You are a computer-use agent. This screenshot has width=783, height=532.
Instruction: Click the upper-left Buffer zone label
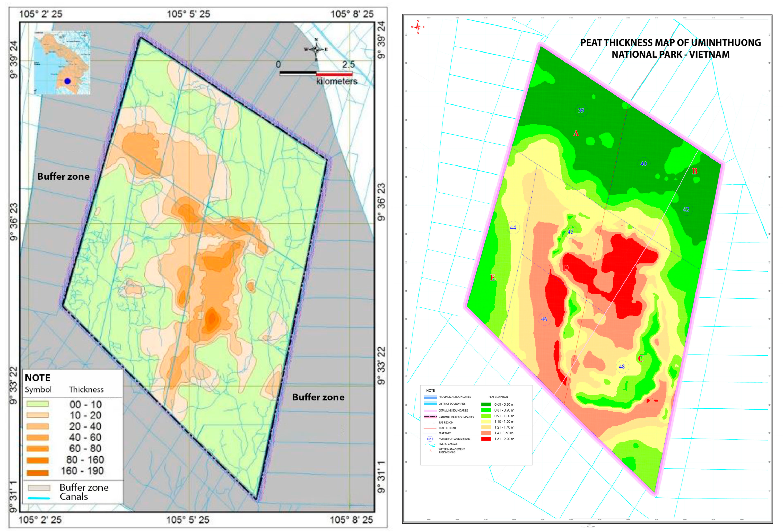coord(63,177)
